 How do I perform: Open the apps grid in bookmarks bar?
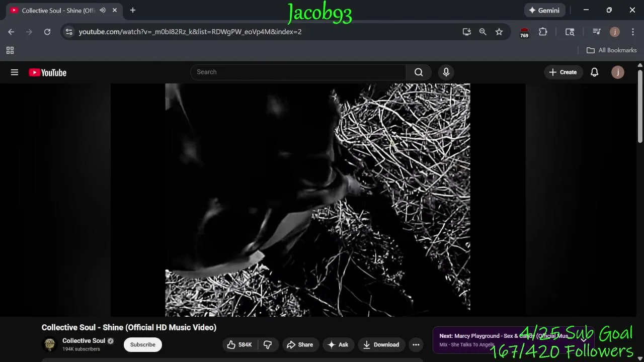coord(10,50)
